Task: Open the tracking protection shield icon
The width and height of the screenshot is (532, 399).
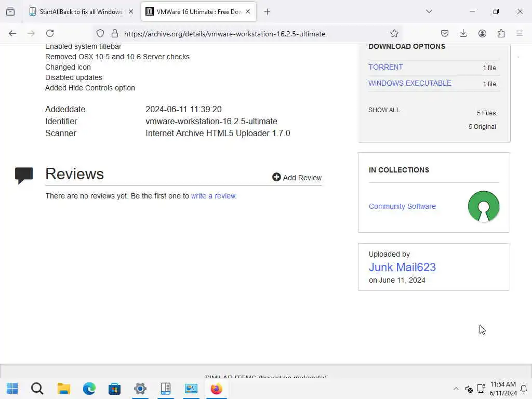Action: [100, 33]
